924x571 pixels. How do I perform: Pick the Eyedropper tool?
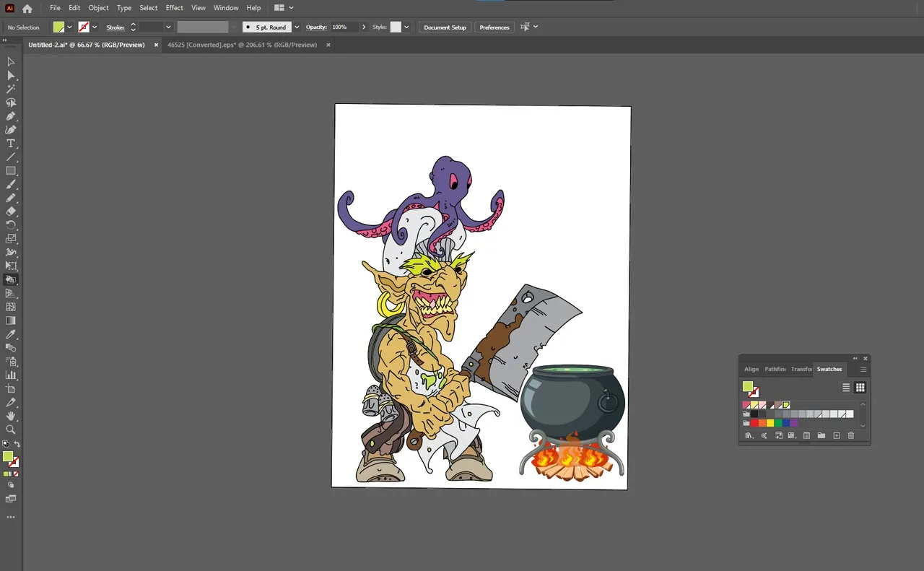pos(11,334)
